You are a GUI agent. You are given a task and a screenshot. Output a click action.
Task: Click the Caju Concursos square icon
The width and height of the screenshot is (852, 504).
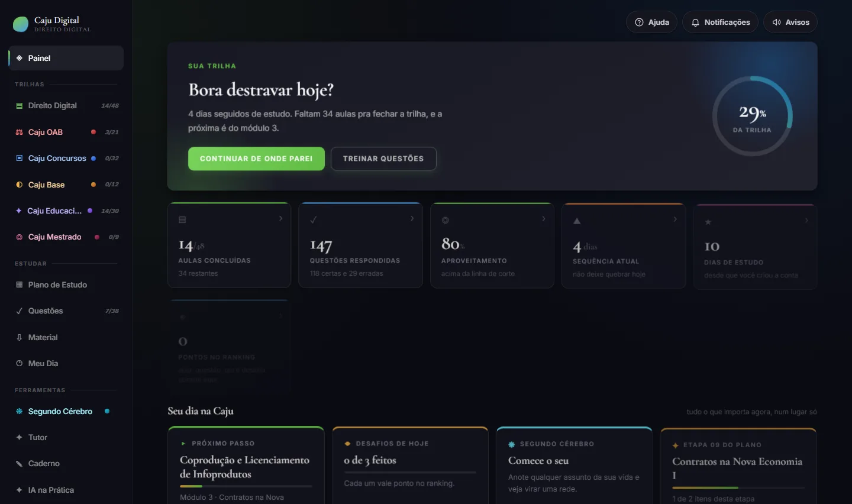click(20, 158)
